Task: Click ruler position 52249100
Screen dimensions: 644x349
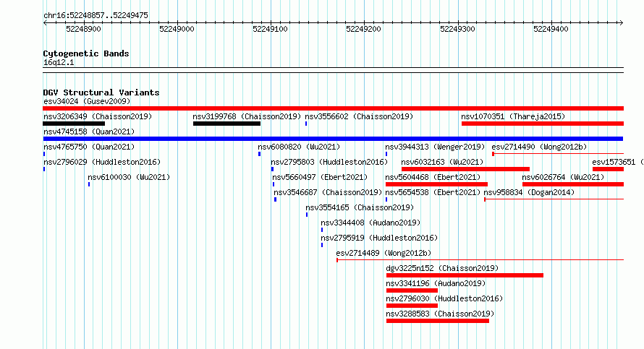Action: [270, 29]
